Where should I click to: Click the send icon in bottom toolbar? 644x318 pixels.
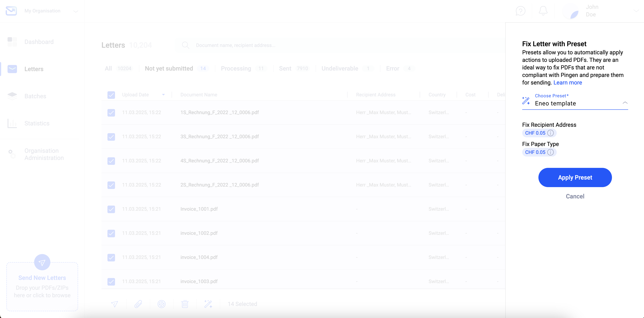[114, 304]
